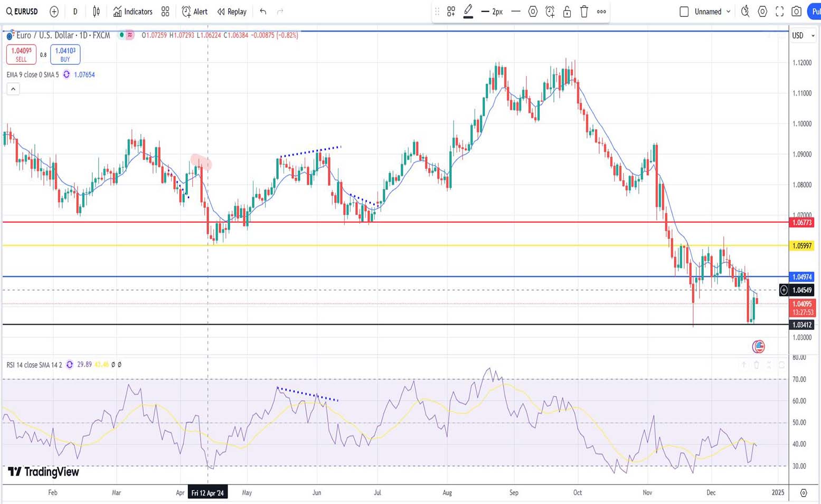Toggle the lock on the selected drawing

click(x=567, y=12)
